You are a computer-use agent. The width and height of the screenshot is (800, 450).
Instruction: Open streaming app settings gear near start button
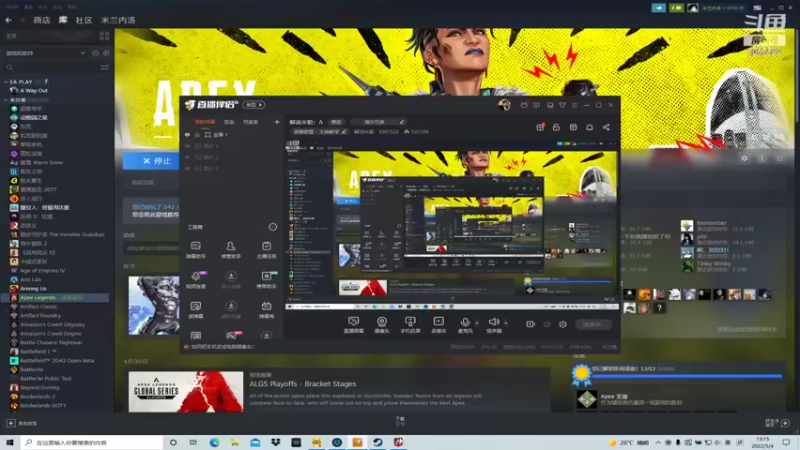tap(563, 324)
